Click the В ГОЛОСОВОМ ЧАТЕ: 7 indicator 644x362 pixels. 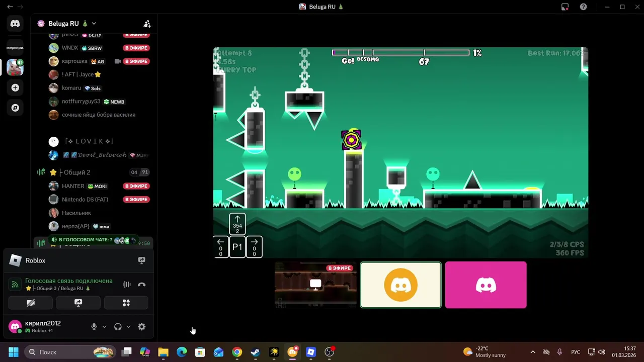click(x=93, y=240)
